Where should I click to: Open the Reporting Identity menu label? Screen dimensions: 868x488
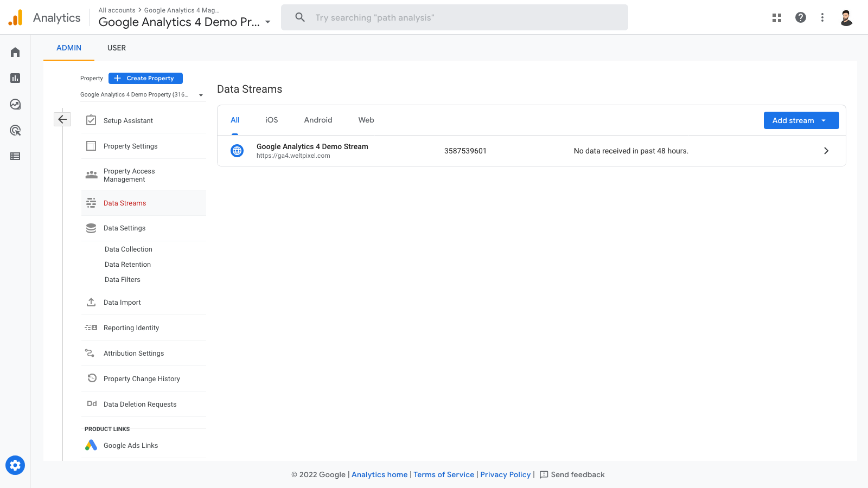tap(131, 328)
